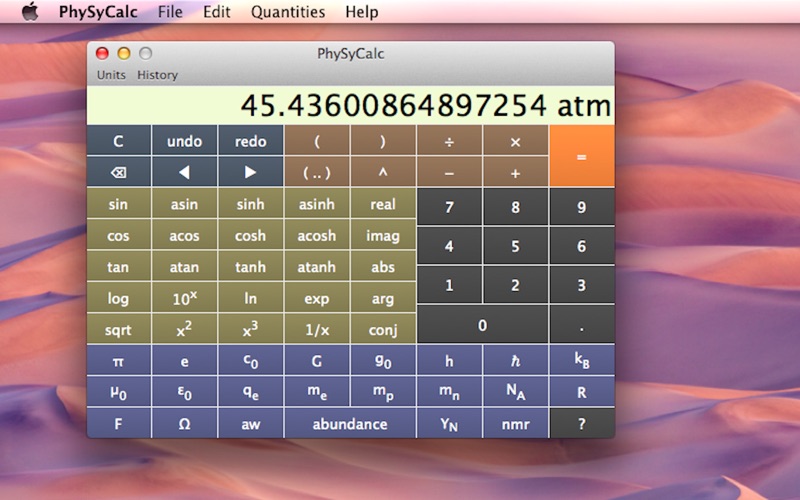Open the question mark help button
Viewport: 800px width, 500px height.
(x=582, y=423)
